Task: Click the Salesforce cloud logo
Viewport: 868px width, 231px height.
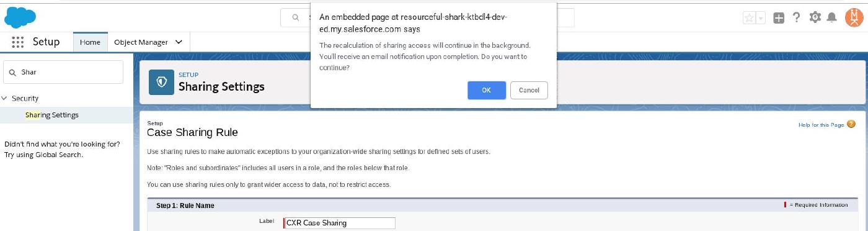Action: (x=20, y=17)
